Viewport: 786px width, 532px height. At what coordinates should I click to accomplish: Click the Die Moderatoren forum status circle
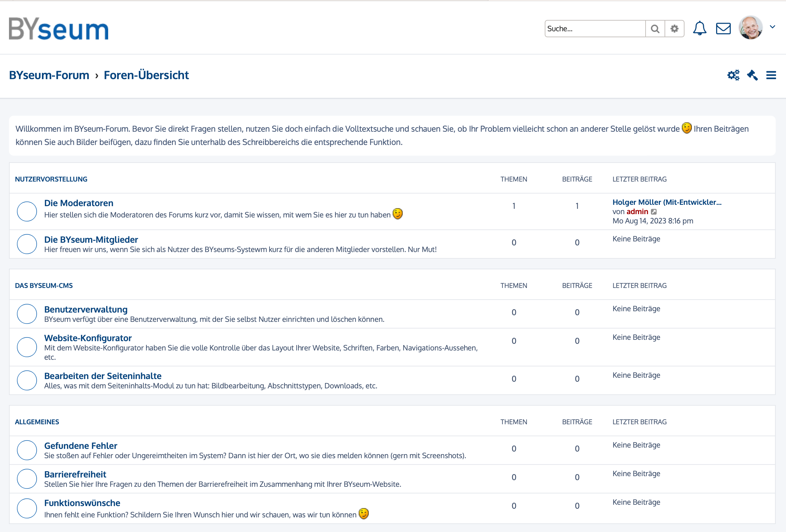[27, 211]
